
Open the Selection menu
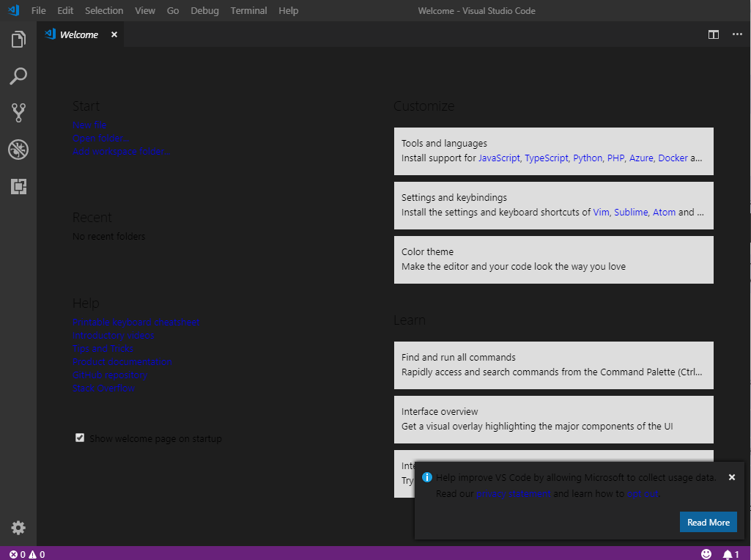(104, 10)
